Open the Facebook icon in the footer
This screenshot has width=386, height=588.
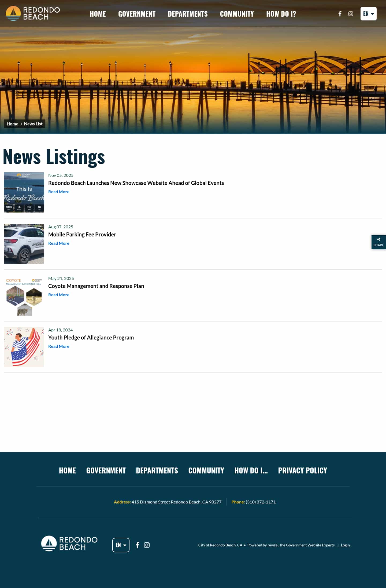138,545
